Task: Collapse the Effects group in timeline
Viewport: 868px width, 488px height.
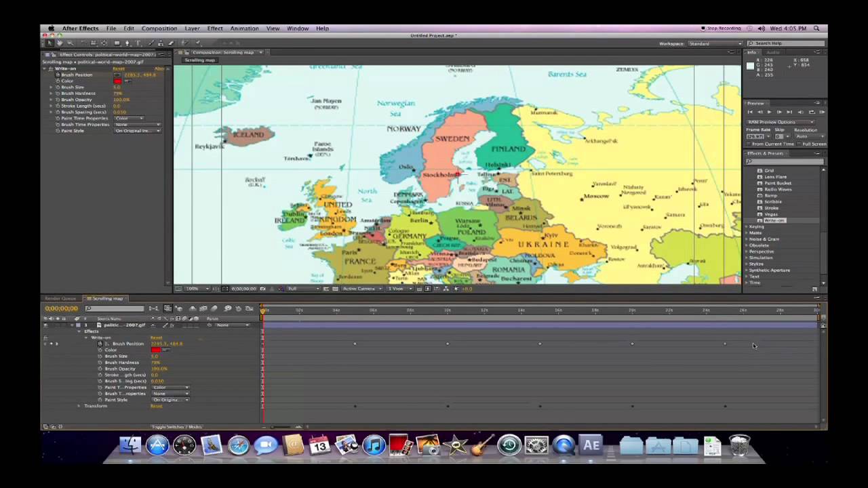Action: (79, 331)
